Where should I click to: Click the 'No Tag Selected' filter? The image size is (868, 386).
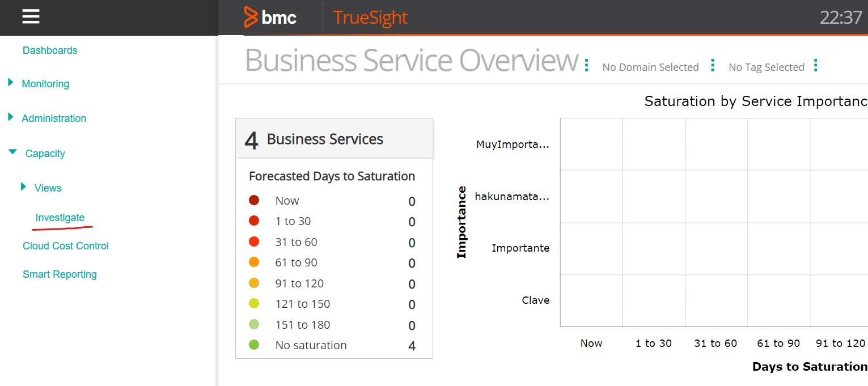(x=767, y=67)
